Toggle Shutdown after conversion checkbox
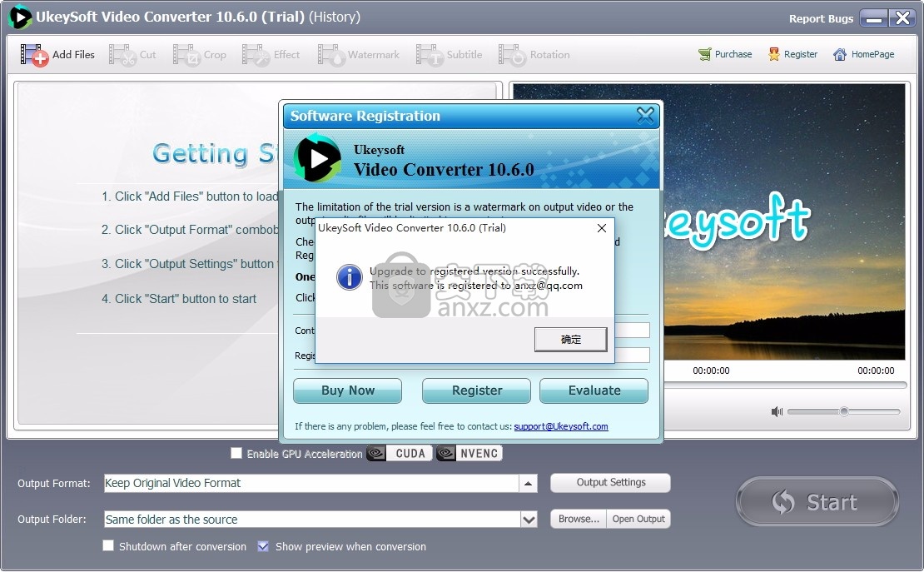The height and width of the screenshot is (572, 924). (x=108, y=546)
